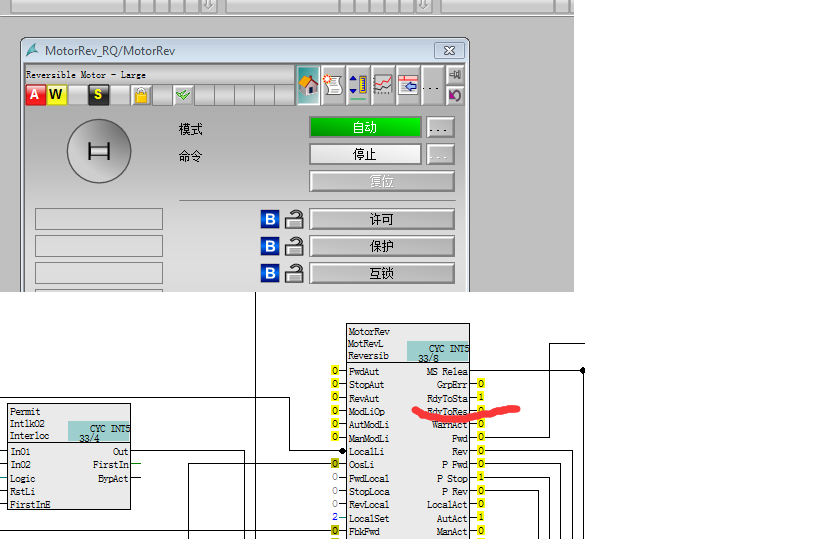Image resolution: width=819 pixels, height=539 pixels.
Task: Click the yellow padlock message lock icon
Action: 141,95
